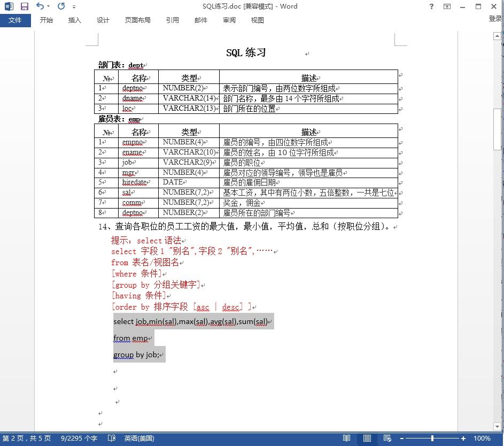Screen dimensions: 504x446
Task: Click the 奖金, 佣金 description cell
Action: (308, 203)
